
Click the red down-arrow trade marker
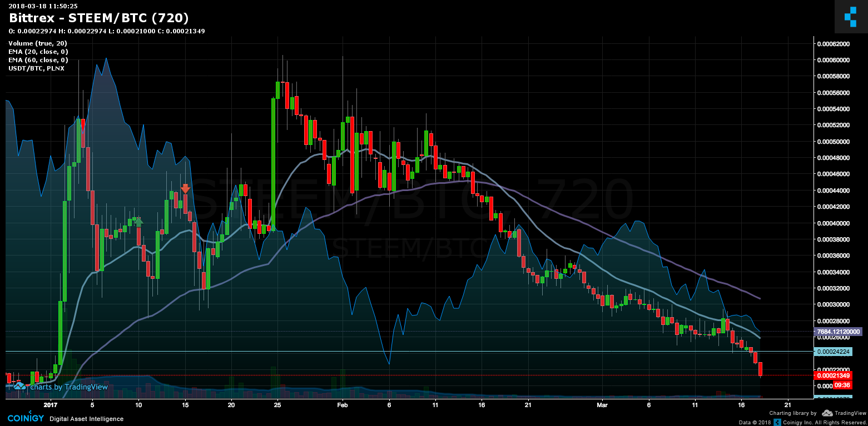(x=185, y=189)
